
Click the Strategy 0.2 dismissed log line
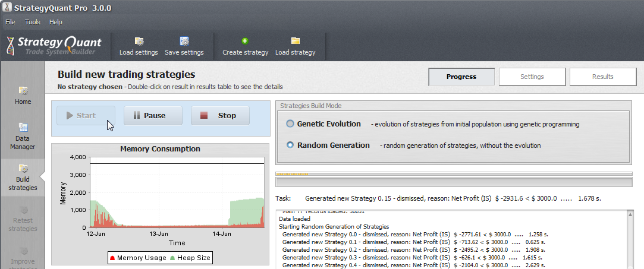click(414, 250)
